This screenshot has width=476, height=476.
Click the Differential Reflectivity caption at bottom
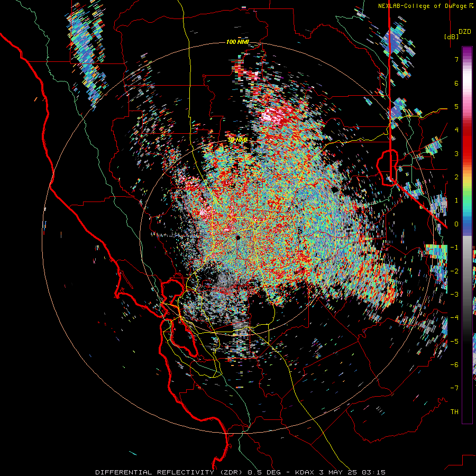tap(241, 472)
